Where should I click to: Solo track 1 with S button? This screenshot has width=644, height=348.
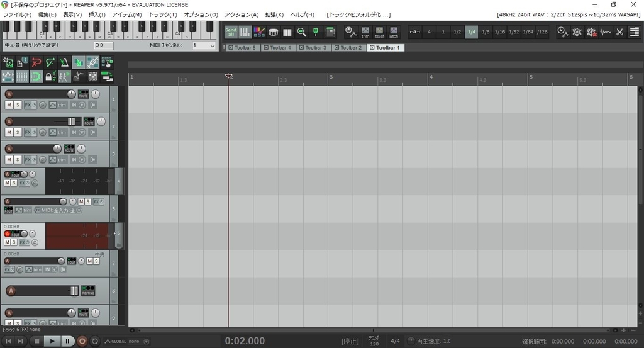(x=17, y=104)
